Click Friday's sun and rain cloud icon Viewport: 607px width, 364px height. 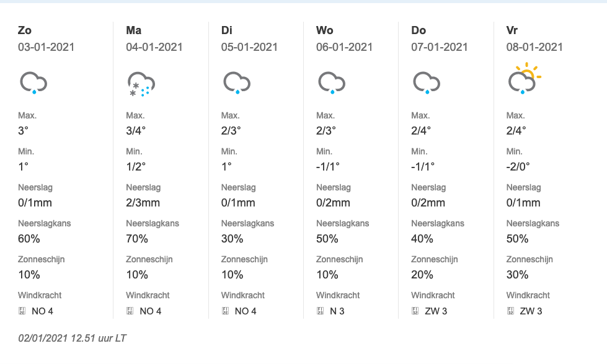click(525, 79)
